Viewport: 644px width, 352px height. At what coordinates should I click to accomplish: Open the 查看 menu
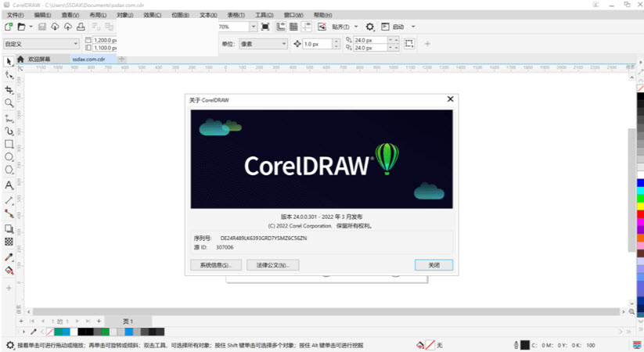coord(70,15)
